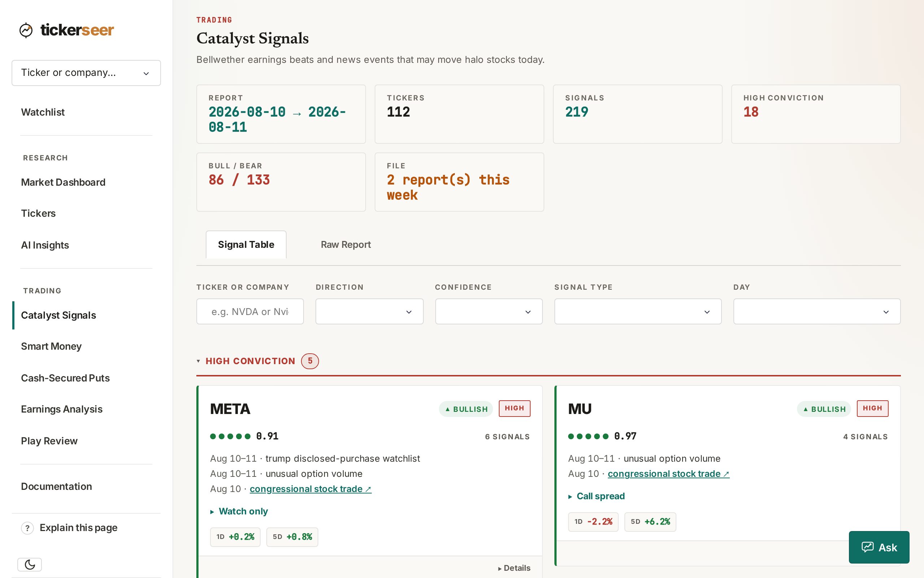The height and width of the screenshot is (578, 924).
Task: Open the Ticker or company dropdown
Action: [86, 73]
